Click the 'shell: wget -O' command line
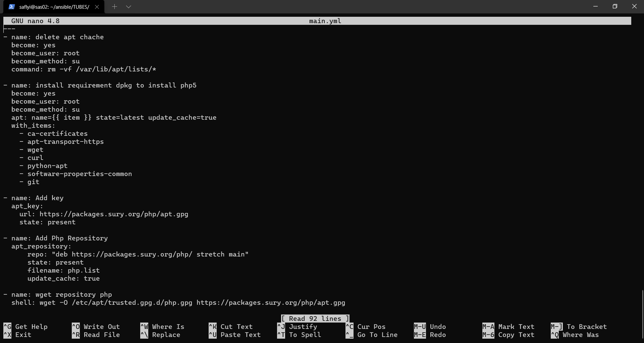 pos(178,302)
